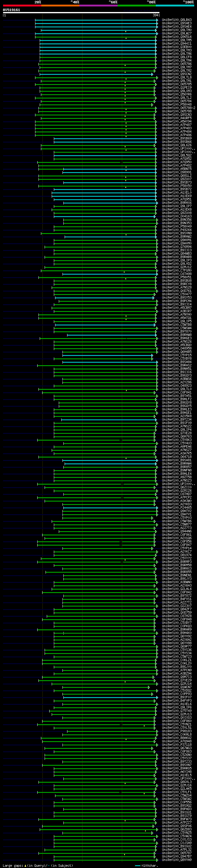This screenshot has height=868, width=197.
Task: Select the UniRef100_Q9ZU07 entry
Action: pyautogui.click(x=177, y=179)
